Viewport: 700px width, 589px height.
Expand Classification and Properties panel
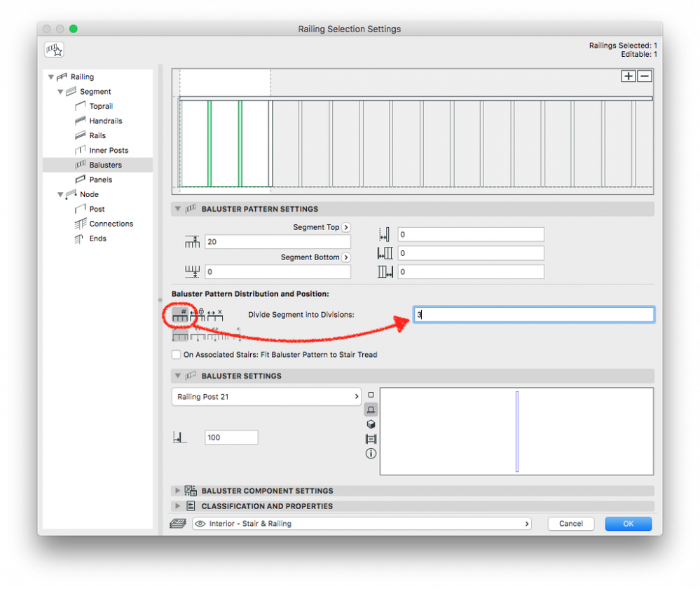coord(178,506)
